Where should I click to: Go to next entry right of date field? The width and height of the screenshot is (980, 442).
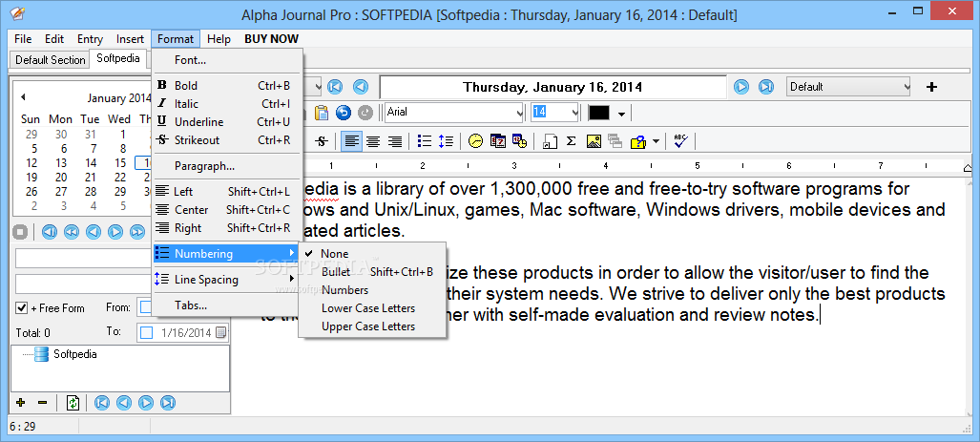(x=741, y=87)
